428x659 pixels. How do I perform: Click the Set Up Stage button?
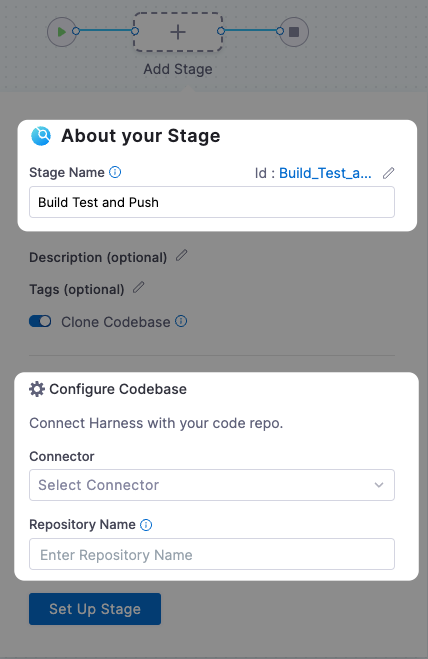coord(95,609)
